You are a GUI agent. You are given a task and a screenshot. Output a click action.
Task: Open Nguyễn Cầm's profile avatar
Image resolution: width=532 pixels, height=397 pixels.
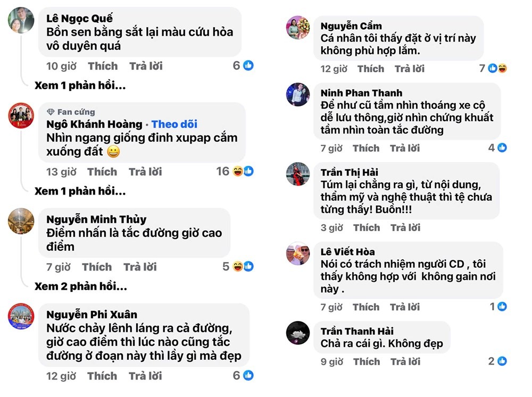click(298, 28)
